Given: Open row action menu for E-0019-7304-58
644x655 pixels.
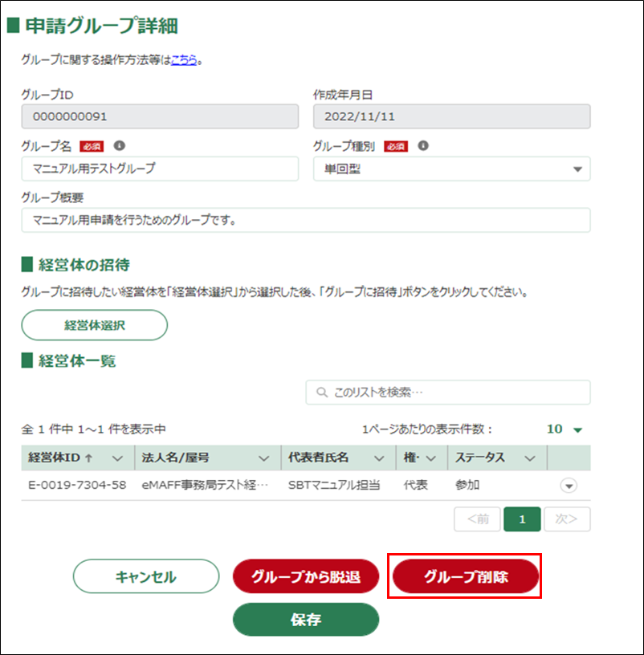Looking at the screenshot, I should pyautogui.click(x=569, y=486).
